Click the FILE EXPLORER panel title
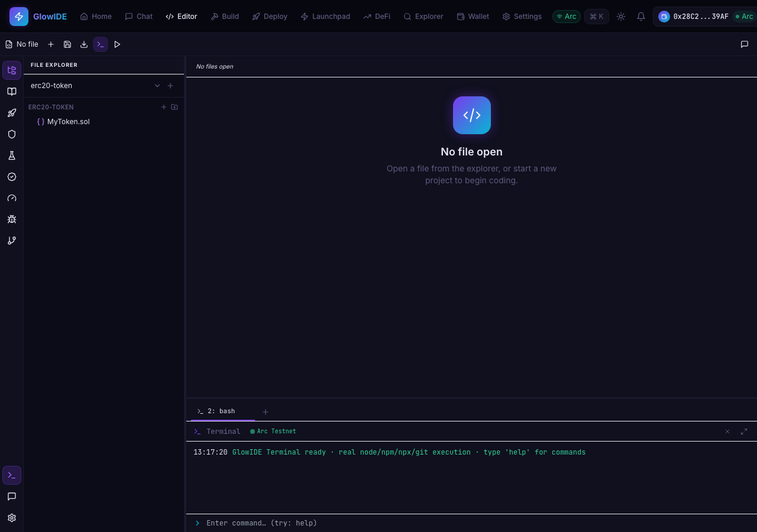The height and width of the screenshot is (532, 757). coord(54,65)
